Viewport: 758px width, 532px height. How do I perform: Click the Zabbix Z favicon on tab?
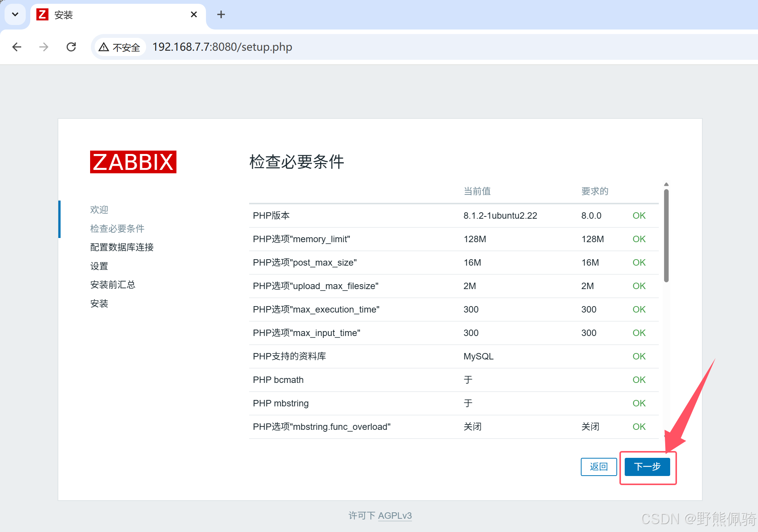(x=42, y=15)
